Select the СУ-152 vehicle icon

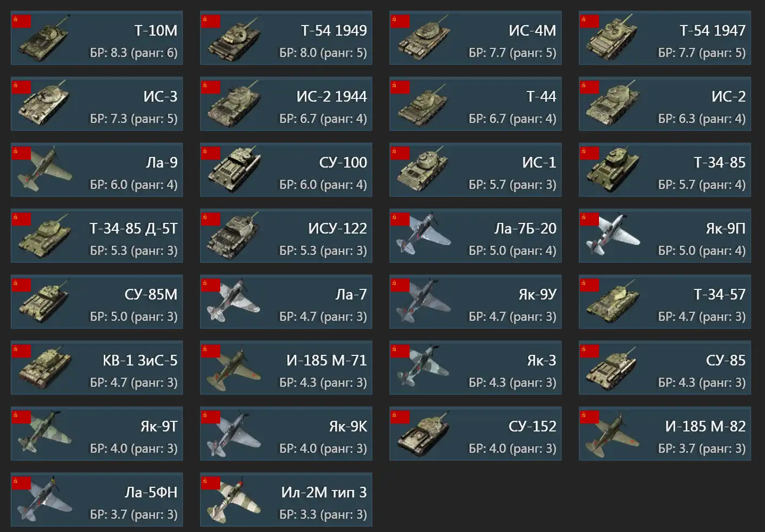tap(423, 434)
